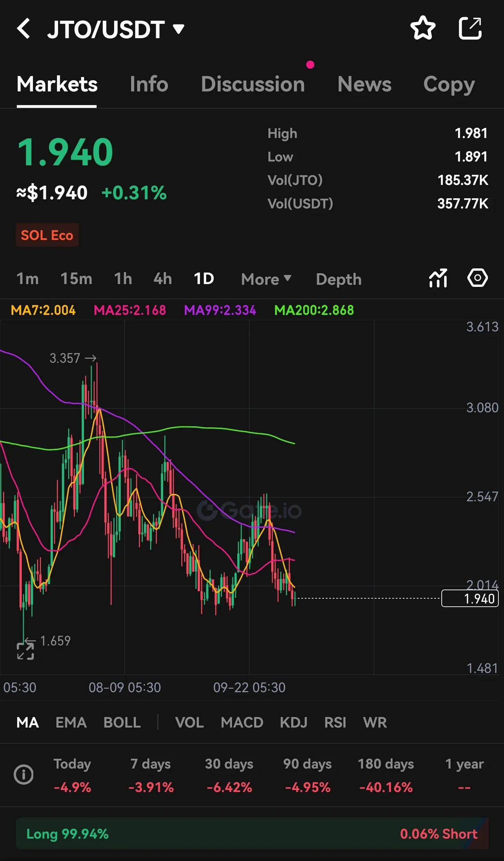This screenshot has height=861, width=504.
Task: Open the Discussion tab
Action: click(253, 84)
